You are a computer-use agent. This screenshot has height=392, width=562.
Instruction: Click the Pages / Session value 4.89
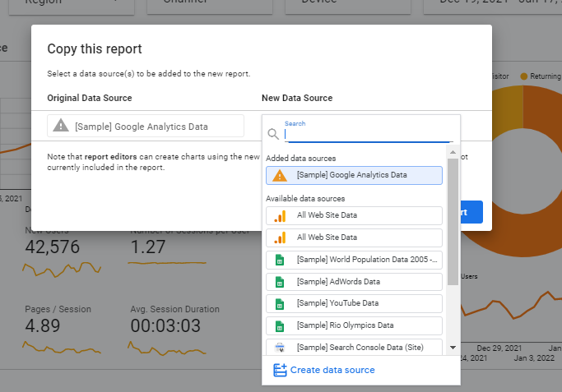point(42,325)
